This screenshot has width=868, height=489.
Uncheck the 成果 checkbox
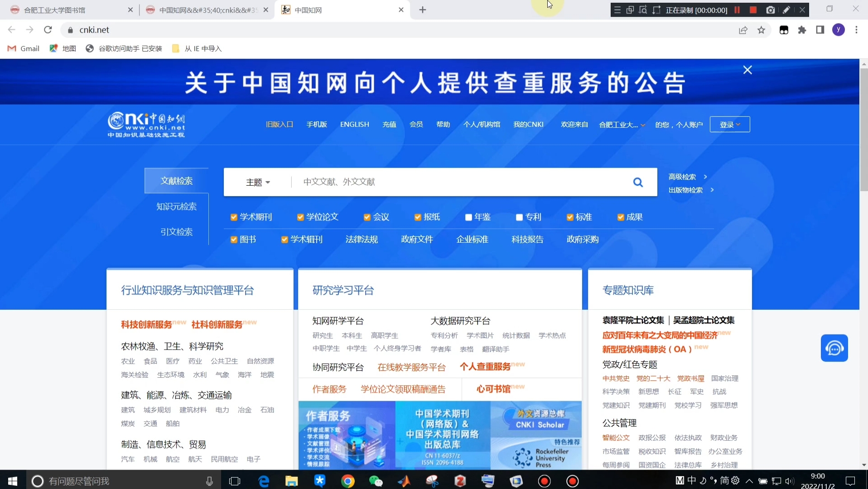(621, 217)
